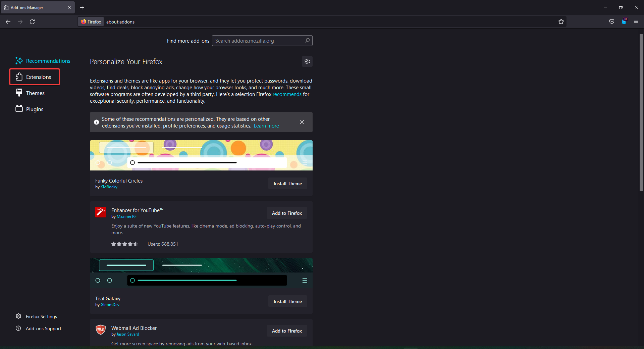The width and height of the screenshot is (644, 349).
Task: Open author Maxime RF's link
Action: [x=126, y=216]
